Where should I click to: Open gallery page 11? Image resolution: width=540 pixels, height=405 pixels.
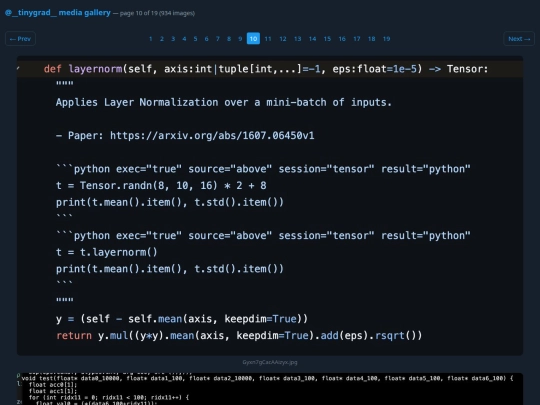point(268,39)
